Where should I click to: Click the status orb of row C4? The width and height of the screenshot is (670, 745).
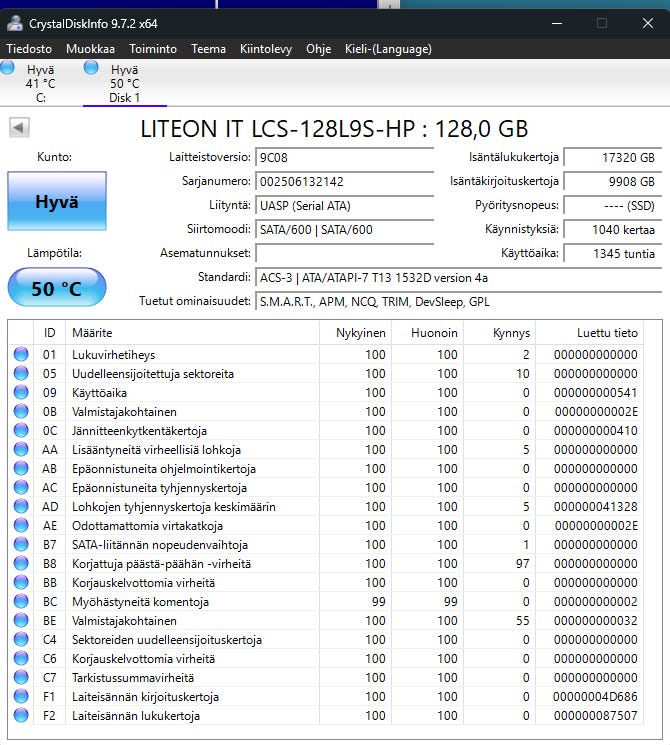(x=21, y=639)
